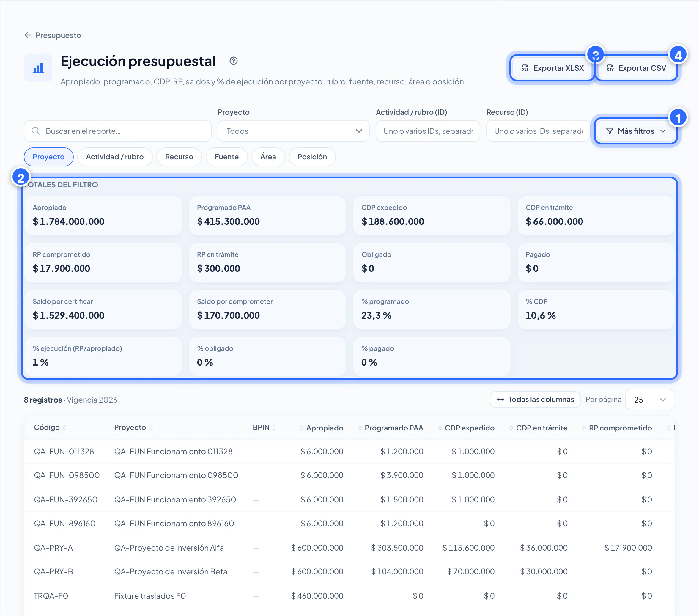Click the Saldo por comprometer total card
This screenshot has height=616, width=699.
click(x=267, y=309)
